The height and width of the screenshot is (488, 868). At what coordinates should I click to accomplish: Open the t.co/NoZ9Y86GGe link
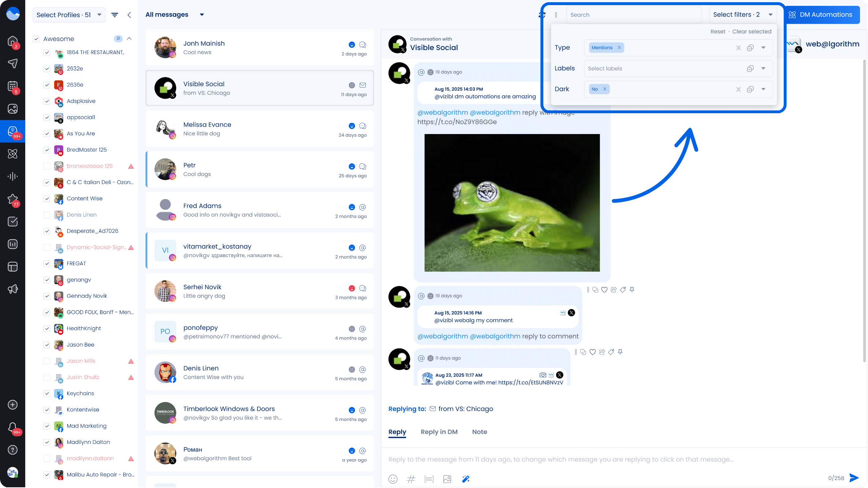457,122
